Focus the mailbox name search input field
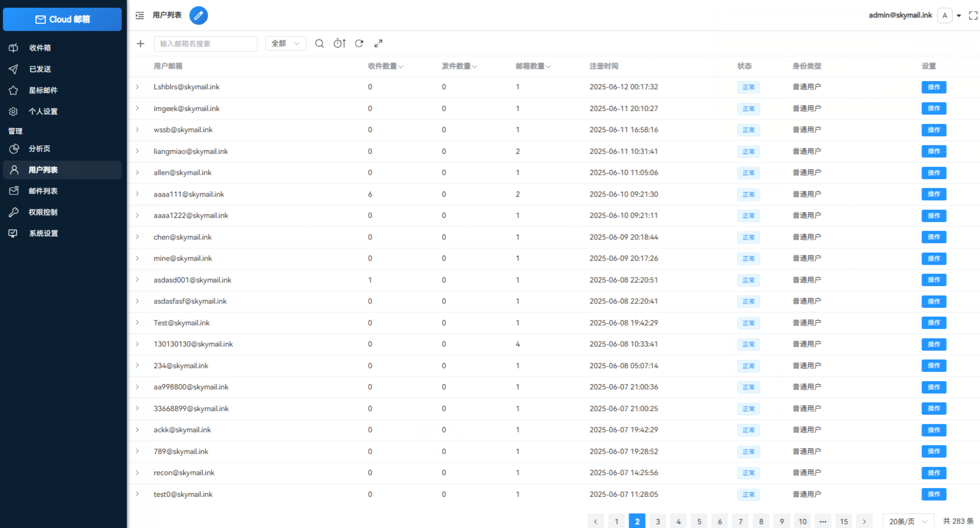Screen dimensions: 980x528 pos(205,44)
